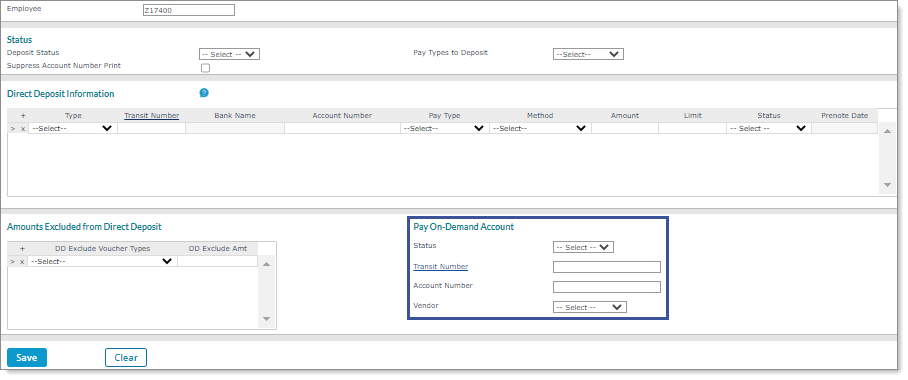The width and height of the screenshot is (908, 380).
Task: Click Transit Number column header link
Action: coord(152,115)
